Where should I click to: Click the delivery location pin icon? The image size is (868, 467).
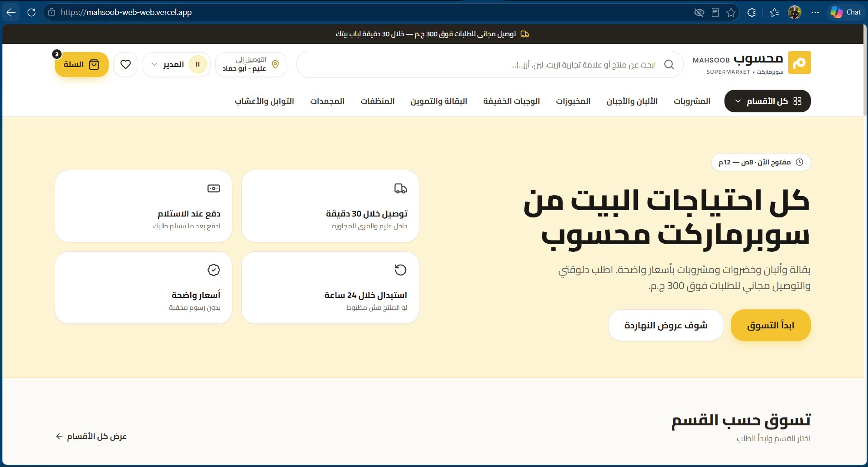pyautogui.click(x=275, y=64)
